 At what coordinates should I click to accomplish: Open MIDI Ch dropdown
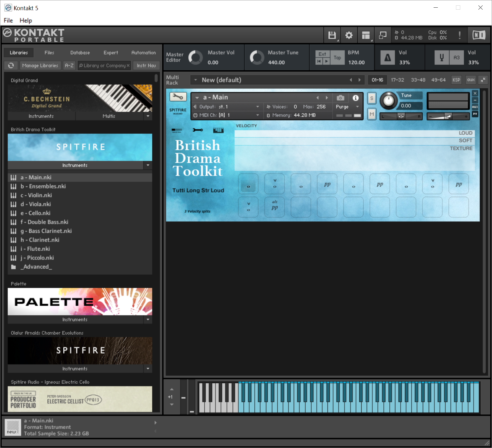[257, 115]
